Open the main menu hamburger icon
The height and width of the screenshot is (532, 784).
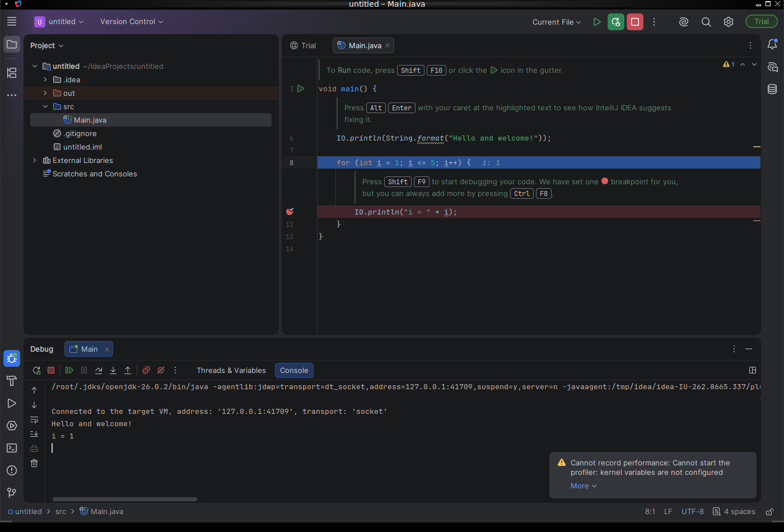click(x=12, y=21)
